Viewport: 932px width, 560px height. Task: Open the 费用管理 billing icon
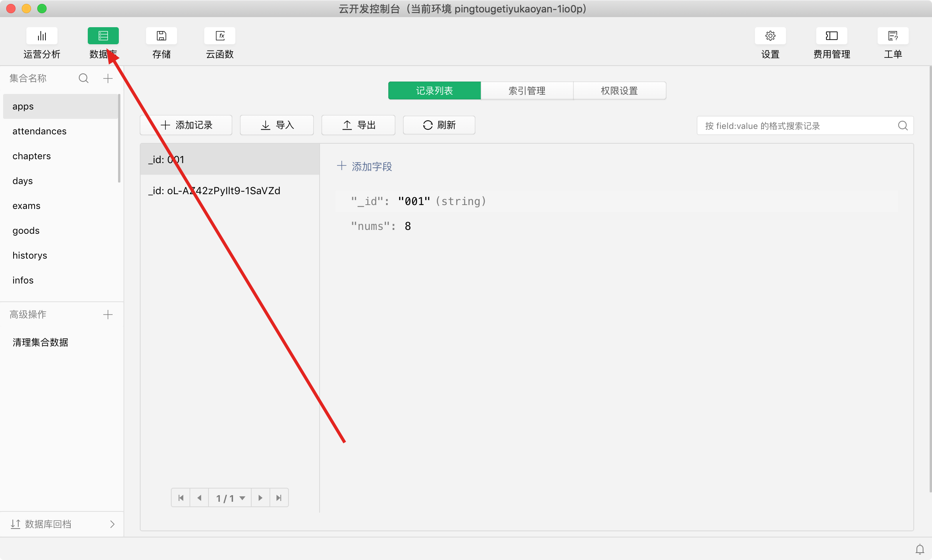[x=831, y=36]
